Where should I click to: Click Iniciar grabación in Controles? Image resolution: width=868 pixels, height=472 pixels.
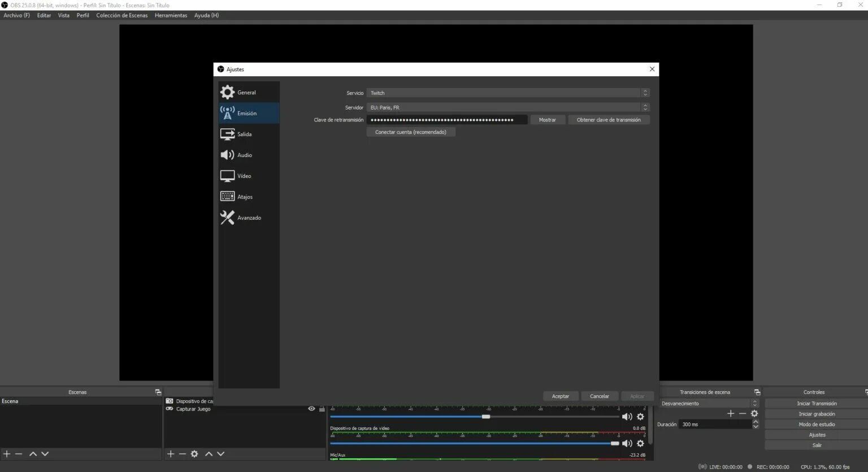[x=817, y=414]
